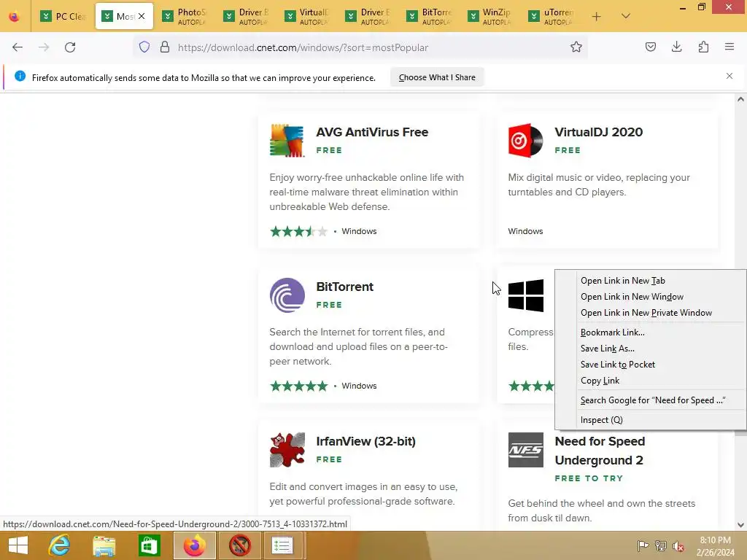The width and height of the screenshot is (747, 560).
Task: Go back to the previous page
Action: point(18,47)
